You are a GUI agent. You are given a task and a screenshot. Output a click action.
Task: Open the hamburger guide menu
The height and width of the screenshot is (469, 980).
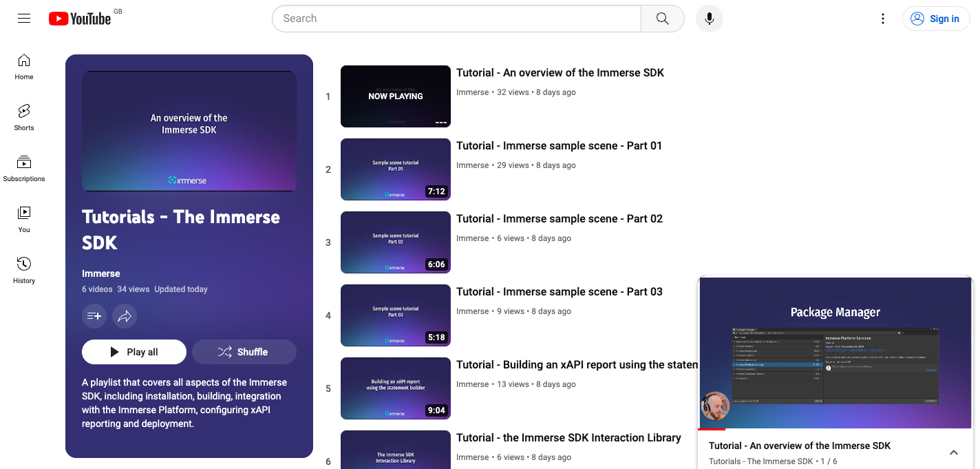(24, 19)
